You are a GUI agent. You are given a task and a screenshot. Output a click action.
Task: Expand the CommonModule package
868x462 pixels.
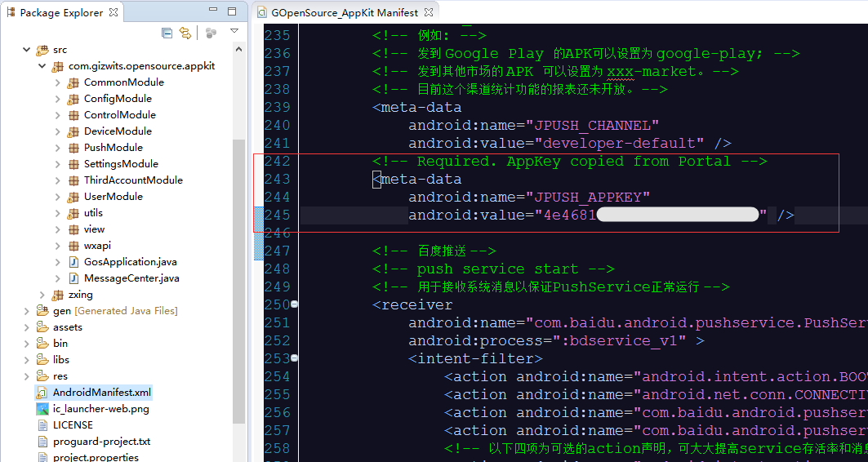tap(58, 82)
